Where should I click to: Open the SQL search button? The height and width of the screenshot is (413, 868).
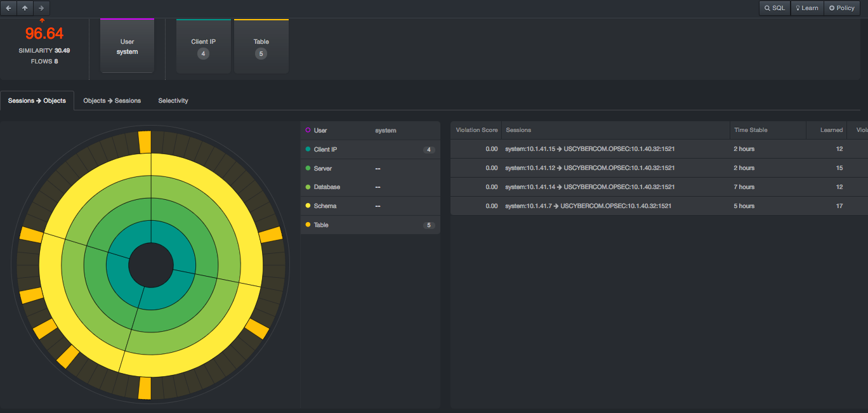click(x=775, y=8)
